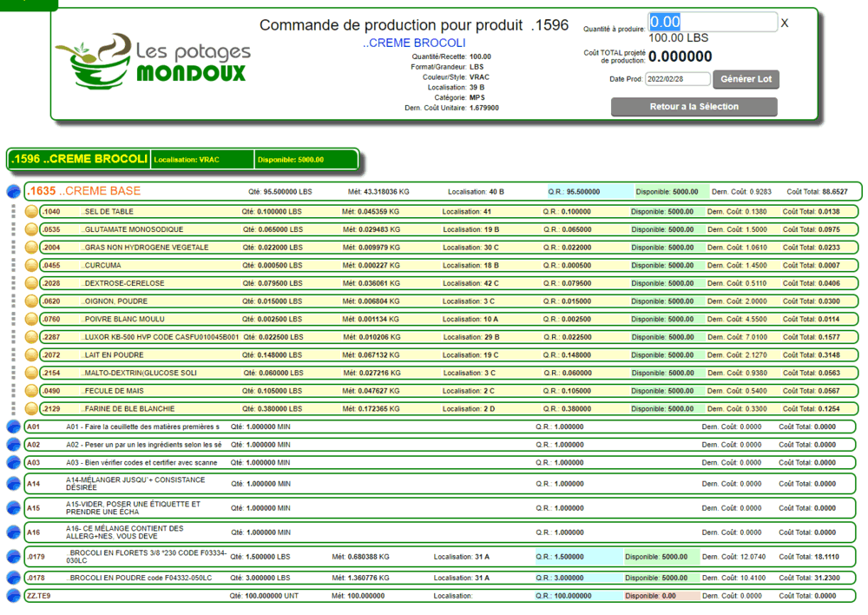Click the blue globe icon for .0179 BROCOLI EN FLORETS
This screenshot has height=615, width=868.
point(13,557)
